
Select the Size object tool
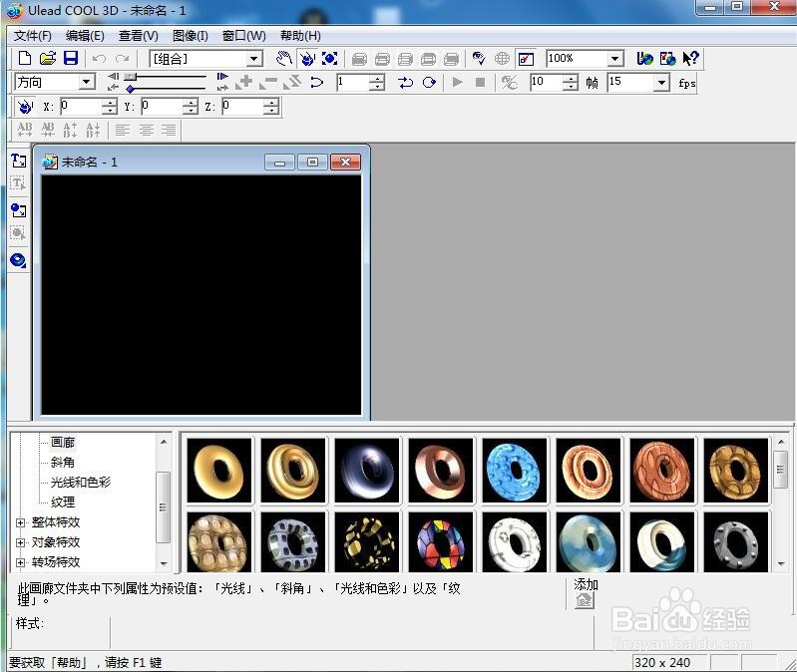[330, 59]
